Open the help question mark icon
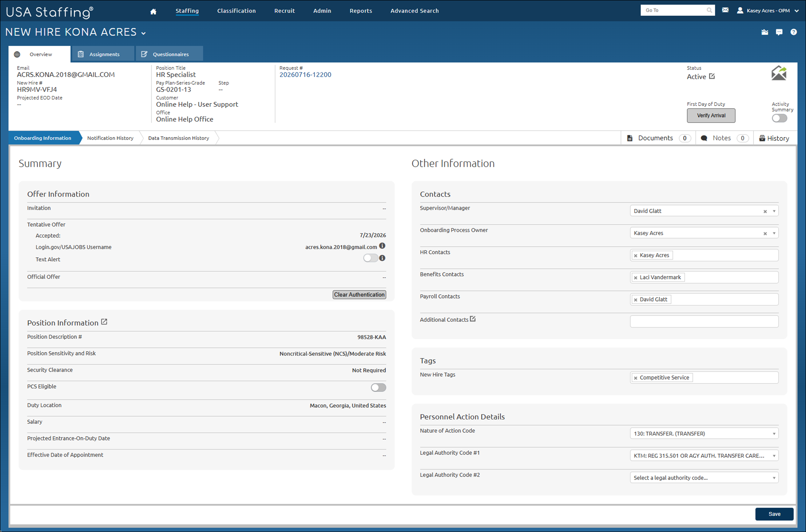The width and height of the screenshot is (806, 532). click(x=793, y=32)
